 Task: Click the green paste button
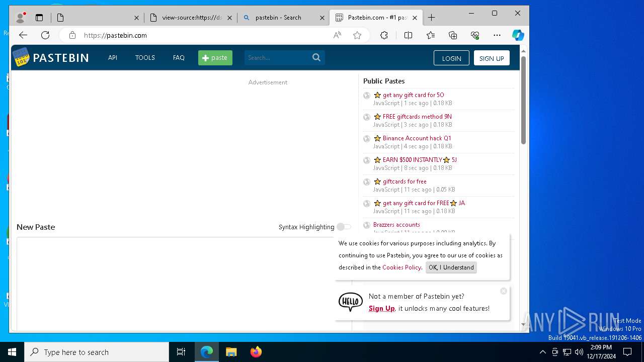[215, 58]
